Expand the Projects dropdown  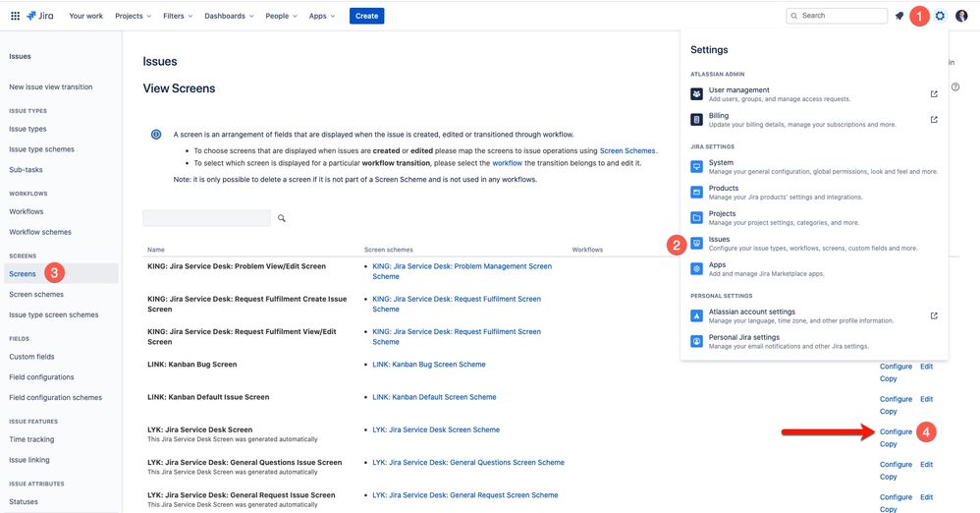point(134,17)
